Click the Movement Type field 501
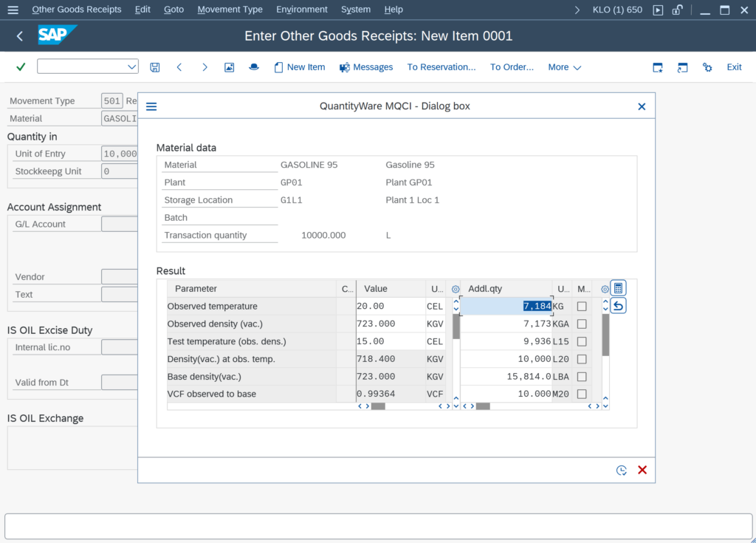 pyautogui.click(x=112, y=101)
